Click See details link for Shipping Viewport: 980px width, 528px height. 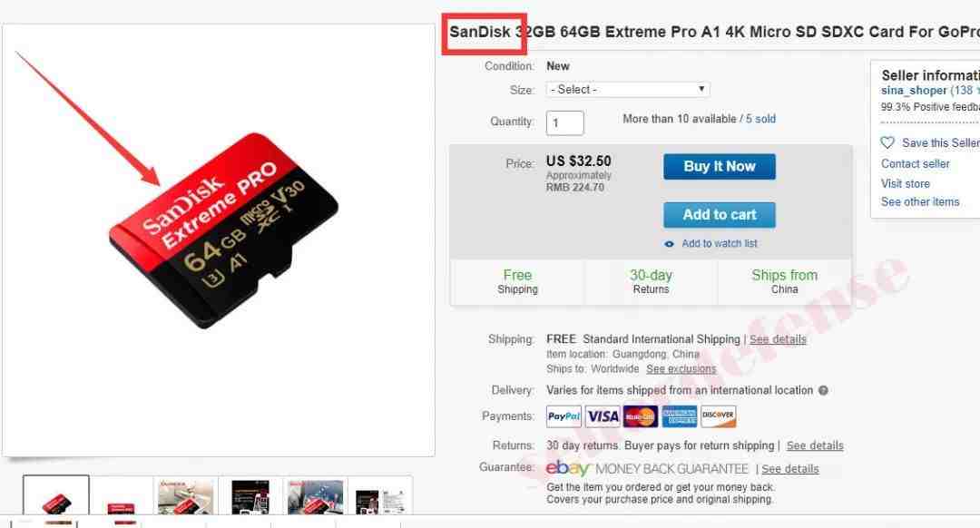pyautogui.click(x=779, y=339)
